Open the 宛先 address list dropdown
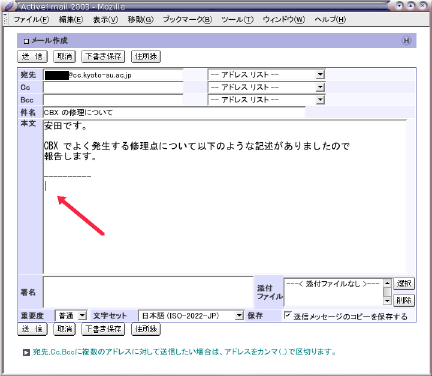This screenshot has width=432, height=376. coord(266,75)
